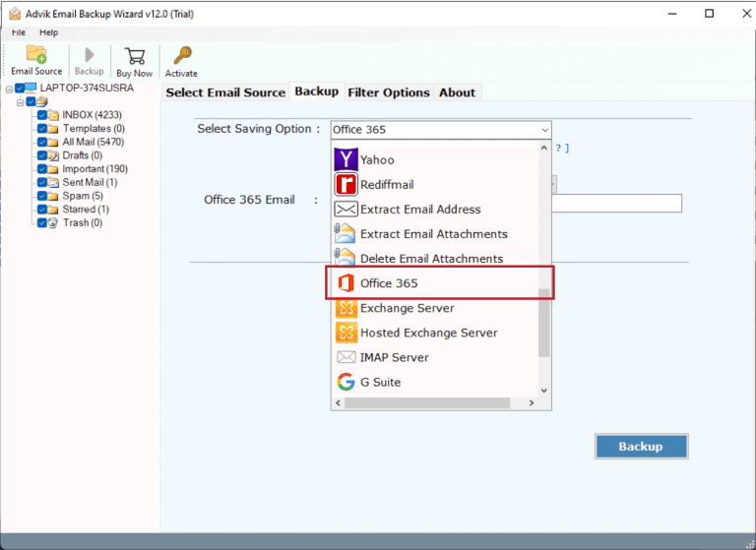Viewport: 756px width, 550px height.
Task: Uncheck the Templates (0) checkbox
Action: pyautogui.click(x=42, y=128)
